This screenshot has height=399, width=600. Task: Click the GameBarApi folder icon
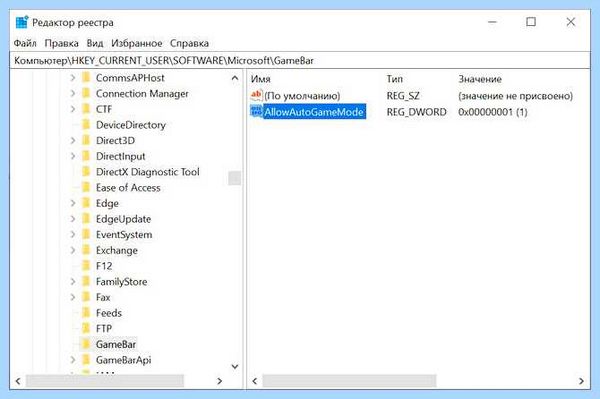coord(86,360)
